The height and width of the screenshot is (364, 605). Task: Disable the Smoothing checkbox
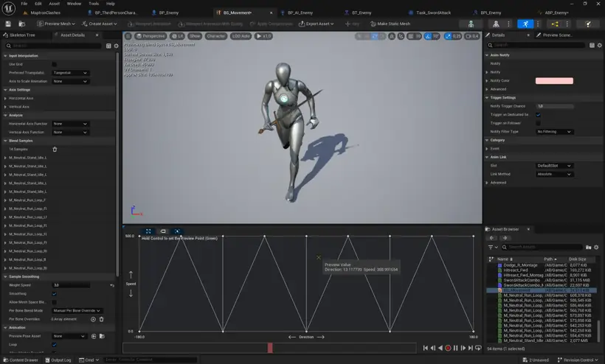(x=54, y=294)
